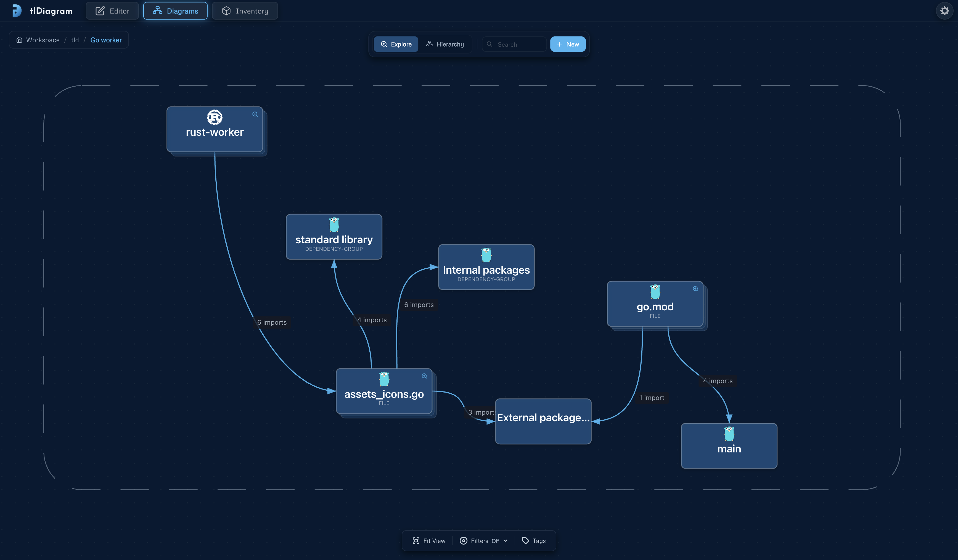Image resolution: width=958 pixels, height=560 pixels.
Task: Zoom into the rust-worker node via magnifier icon
Action: pyautogui.click(x=255, y=114)
